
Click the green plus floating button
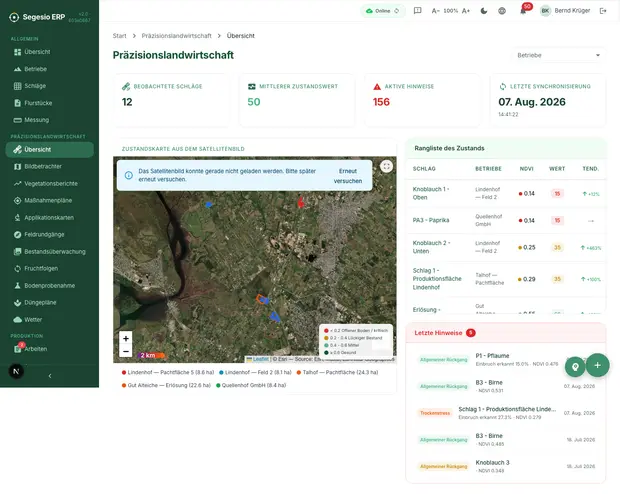tap(597, 365)
